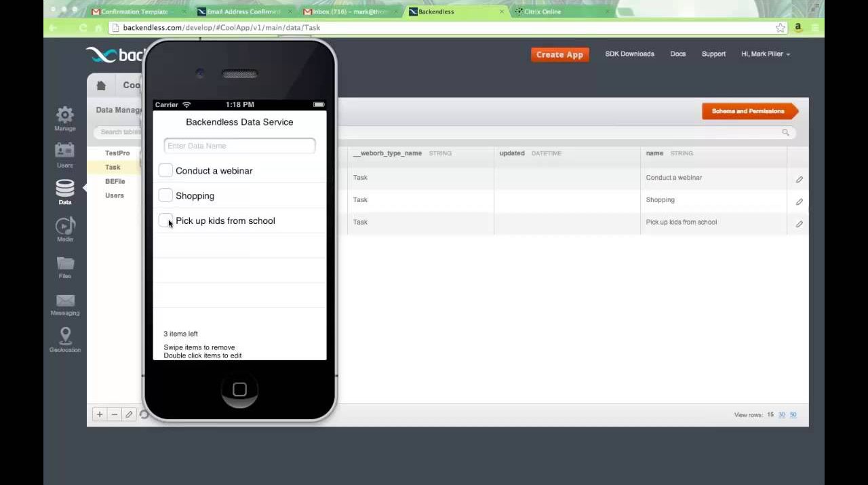Check the Conduct a webinar checkbox
Image resolution: width=868 pixels, height=485 pixels.
click(x=165, y=171)
